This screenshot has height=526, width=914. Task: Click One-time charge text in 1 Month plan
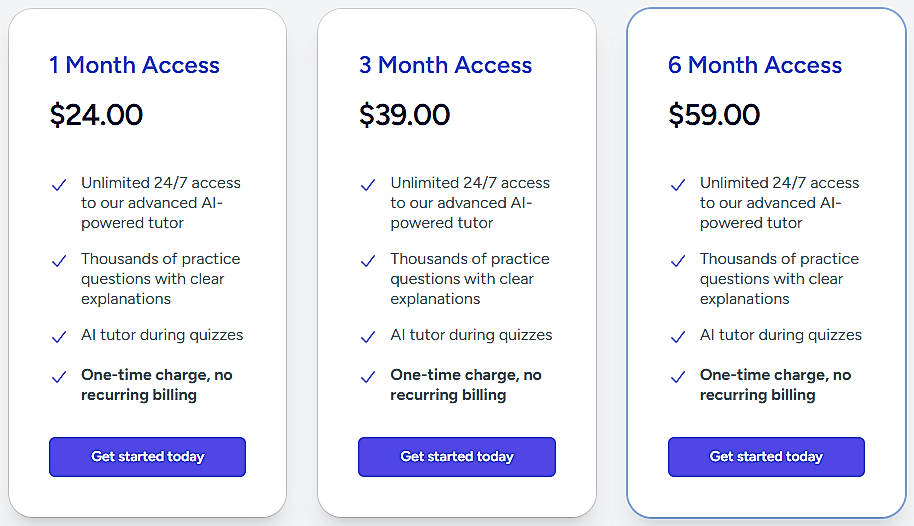[156, 385]
